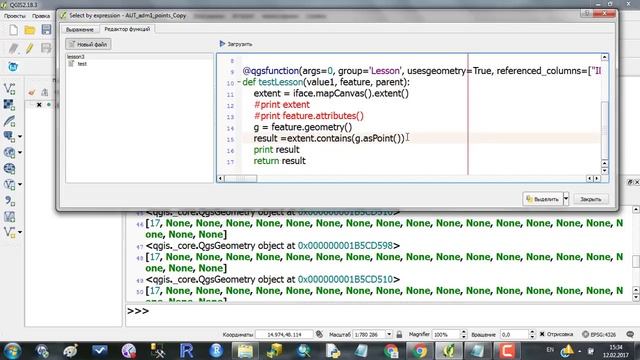Click EPSG:4326 CRS status button
This screenshot has width=640, height=360.
(598, 334)
